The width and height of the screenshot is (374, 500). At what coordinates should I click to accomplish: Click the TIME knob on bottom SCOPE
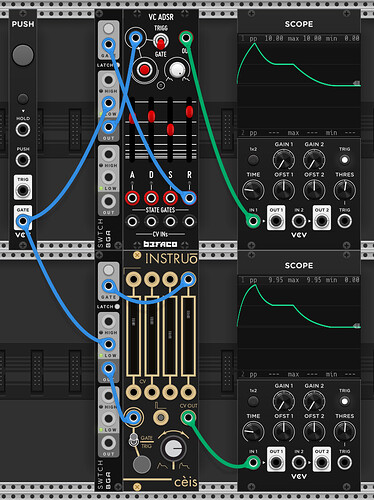[253, 432]
